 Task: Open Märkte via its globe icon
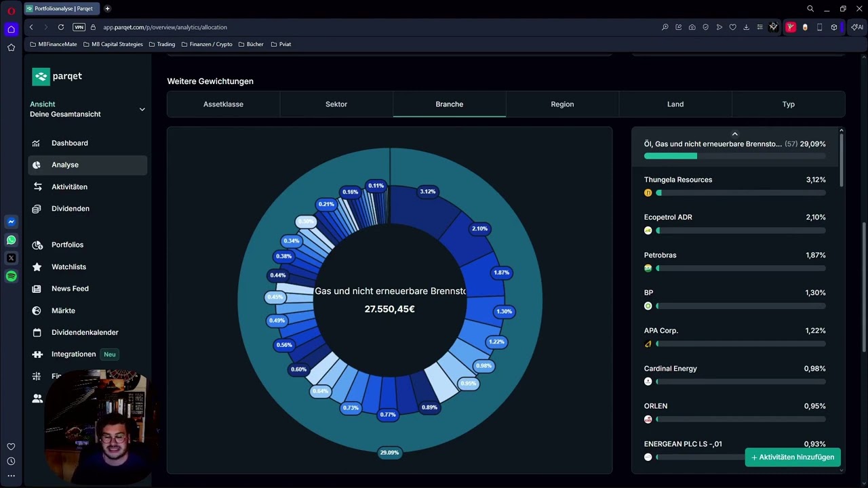(x=37, y=310)
